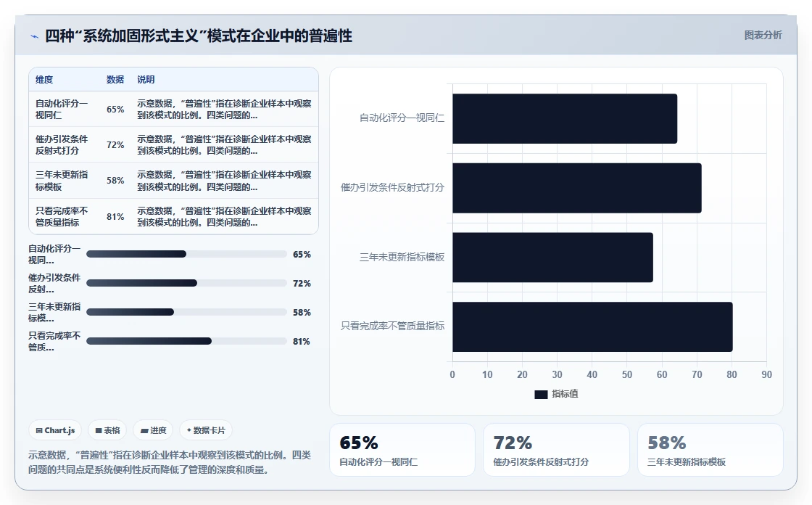812x505 pixels.
Task: Click the card title 四种“系统加固形式主义”模式
Action: 199,36
